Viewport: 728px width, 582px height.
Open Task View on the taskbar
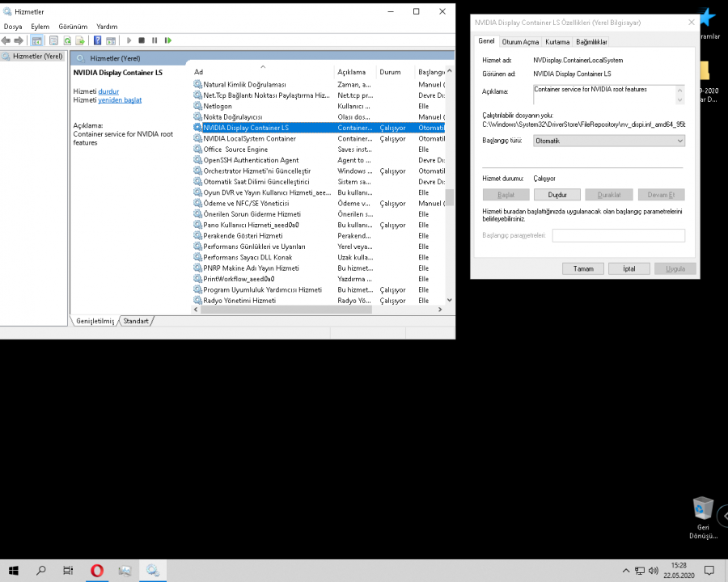pyautogui.click(x=68, y=571)
